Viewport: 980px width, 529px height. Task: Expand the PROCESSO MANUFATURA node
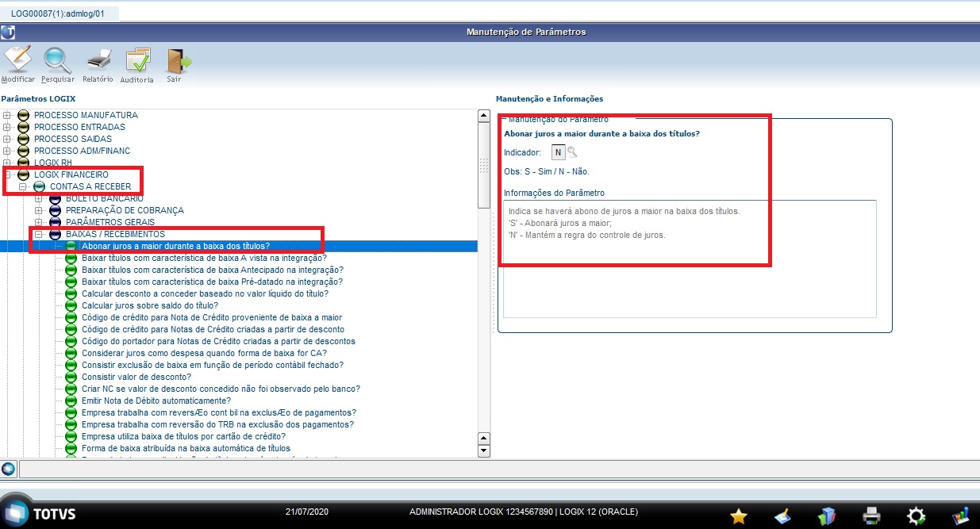(7, 116)
